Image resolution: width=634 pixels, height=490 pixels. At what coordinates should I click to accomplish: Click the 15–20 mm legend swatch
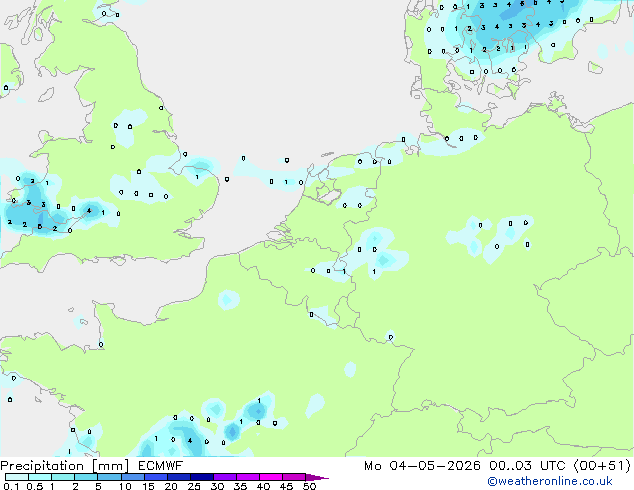pyautogui.click(x=156, y=477)
